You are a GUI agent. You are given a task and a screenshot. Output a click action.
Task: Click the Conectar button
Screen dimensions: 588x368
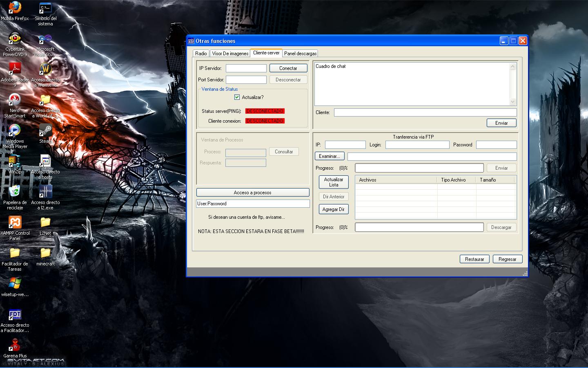pyautogui.click(x=288, y=68)
